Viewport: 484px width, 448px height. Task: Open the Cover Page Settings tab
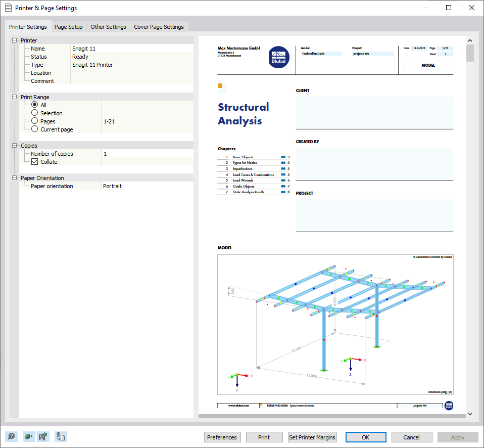click(159, 26)
